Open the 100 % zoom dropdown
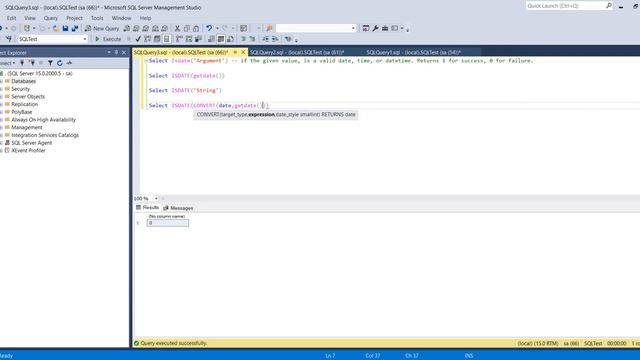Viewport: 640px width, 360px height. (x=156, y=198)
